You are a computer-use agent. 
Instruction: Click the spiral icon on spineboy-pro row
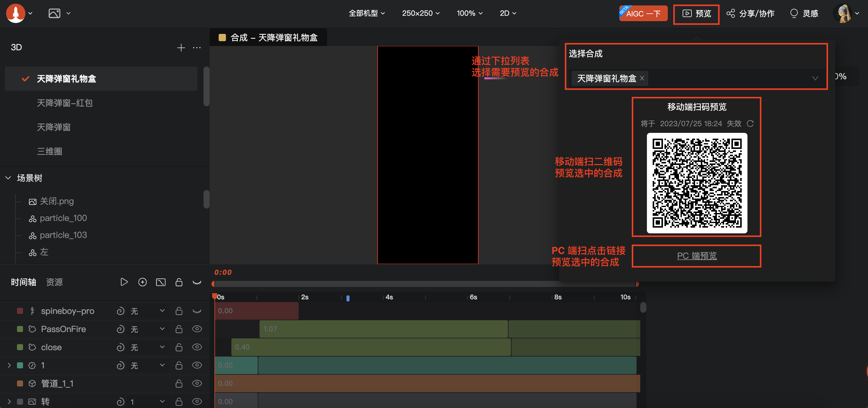pyautogui.click(x=120, y=311)
